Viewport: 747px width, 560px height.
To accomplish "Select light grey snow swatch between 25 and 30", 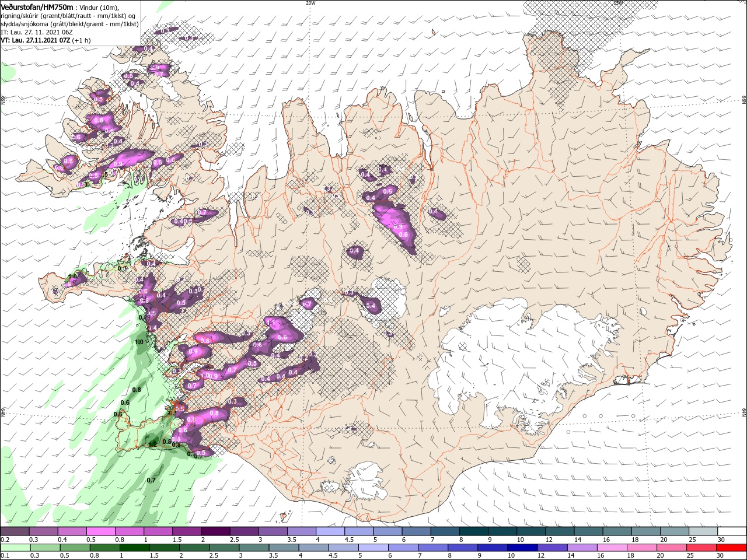I will (x=703, y=531).
